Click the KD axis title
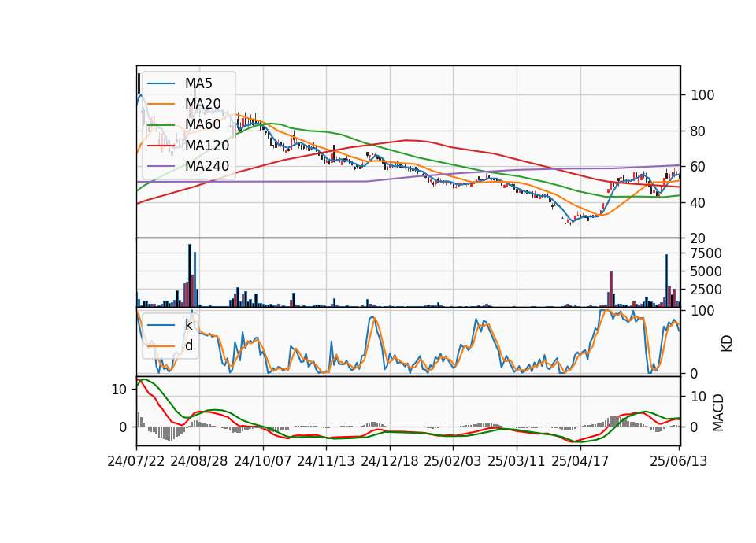756x543 pixels. pyautogui.click(x=727, y=344)
